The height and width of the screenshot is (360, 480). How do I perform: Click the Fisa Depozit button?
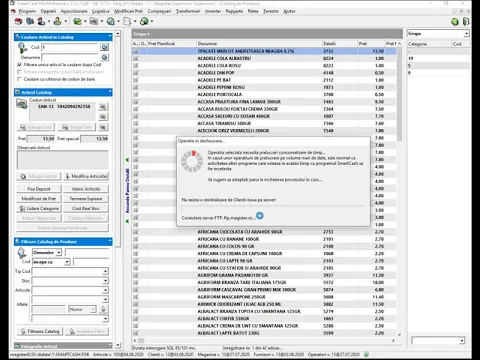[x=39, y=189]
